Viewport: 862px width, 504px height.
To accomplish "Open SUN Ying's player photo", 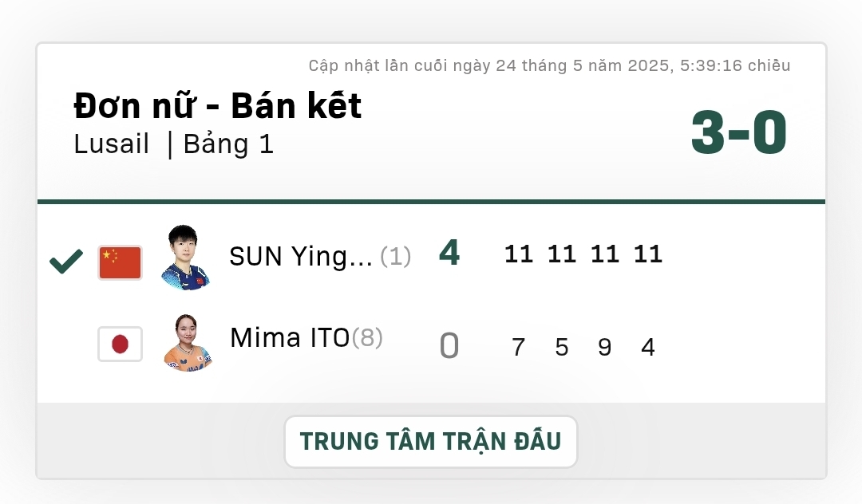I will point(185,257).
